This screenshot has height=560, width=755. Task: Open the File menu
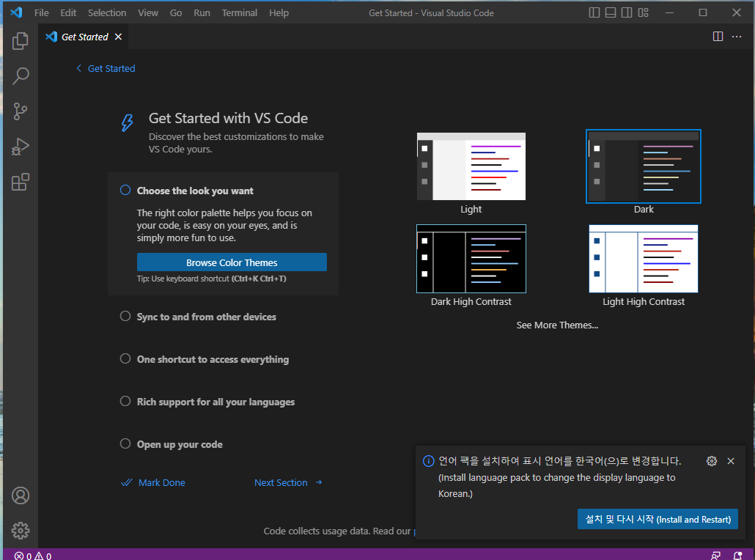click(x=41, y=13)
